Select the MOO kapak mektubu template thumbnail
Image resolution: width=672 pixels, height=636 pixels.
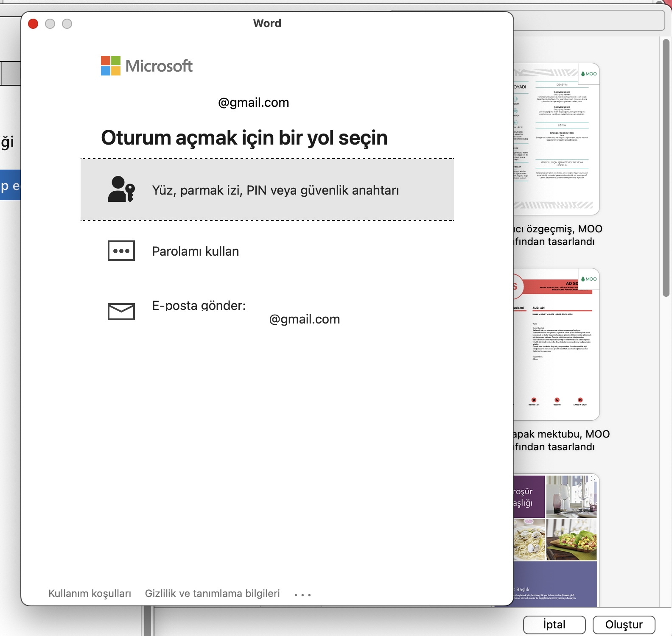click(x=557, y=344)
